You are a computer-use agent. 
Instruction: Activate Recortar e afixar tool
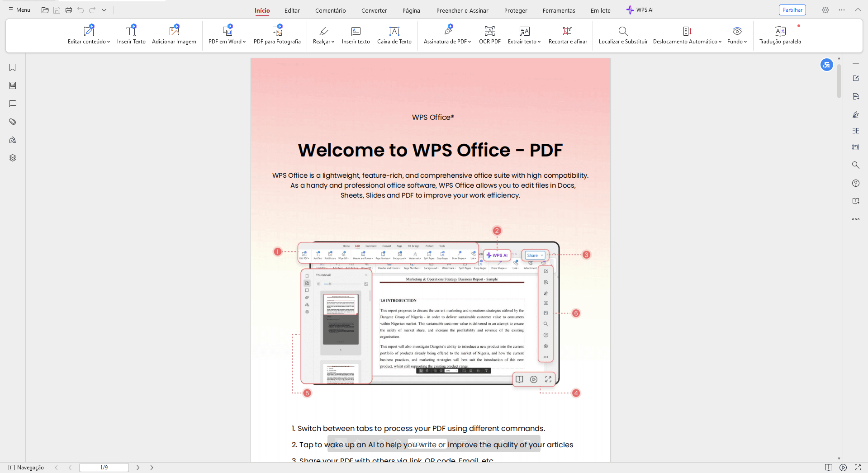(568, 35)
